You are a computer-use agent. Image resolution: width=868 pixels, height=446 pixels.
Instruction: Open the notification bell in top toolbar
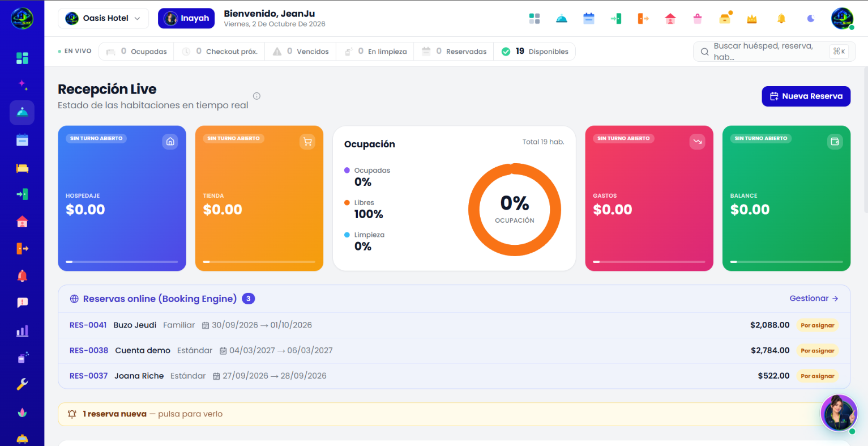781,19
